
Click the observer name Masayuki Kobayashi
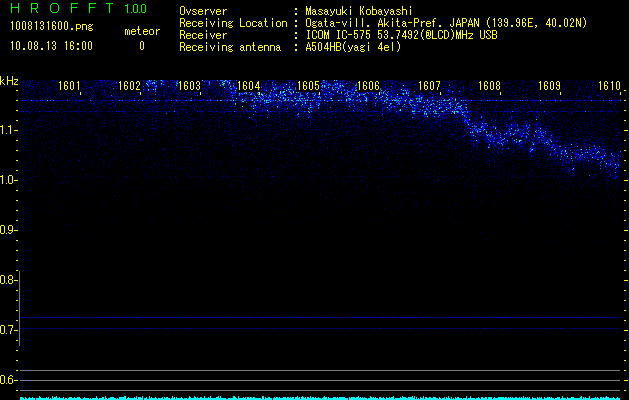359,11
